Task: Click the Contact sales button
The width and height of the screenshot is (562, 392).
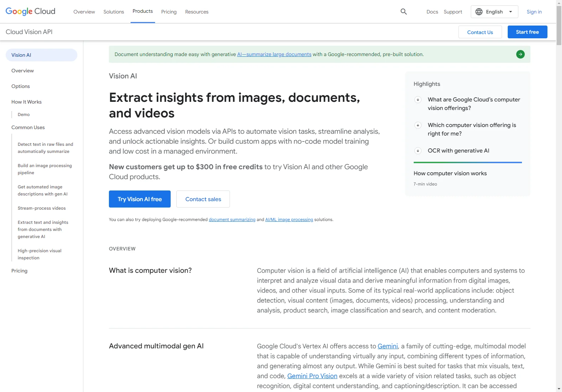Action: coord(203,199)
